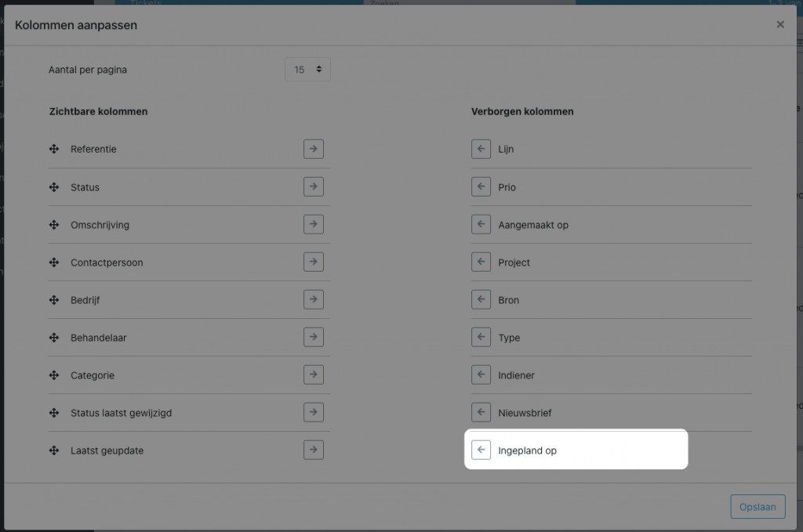Hide the Bedrijf column via arrow button

tap(314, 299)
